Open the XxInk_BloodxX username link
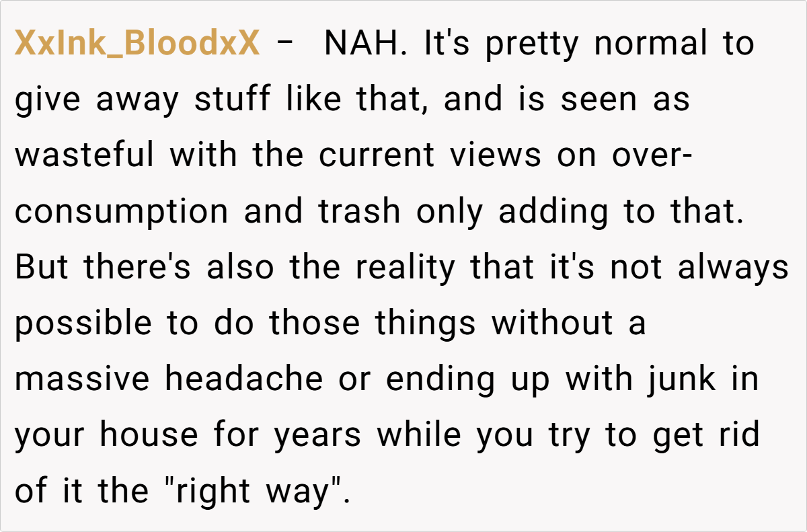 tap(137, 44)
